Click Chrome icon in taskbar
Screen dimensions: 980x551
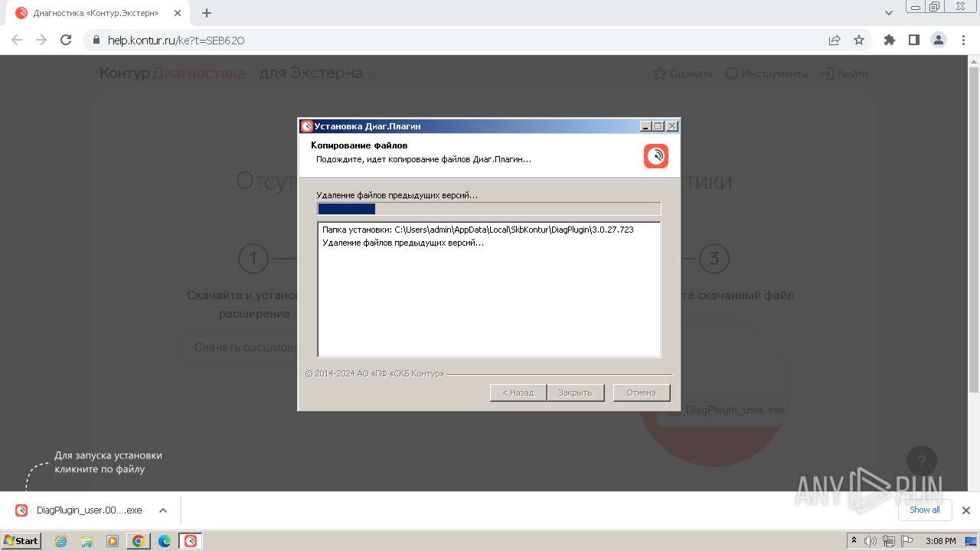coord(139,541)
